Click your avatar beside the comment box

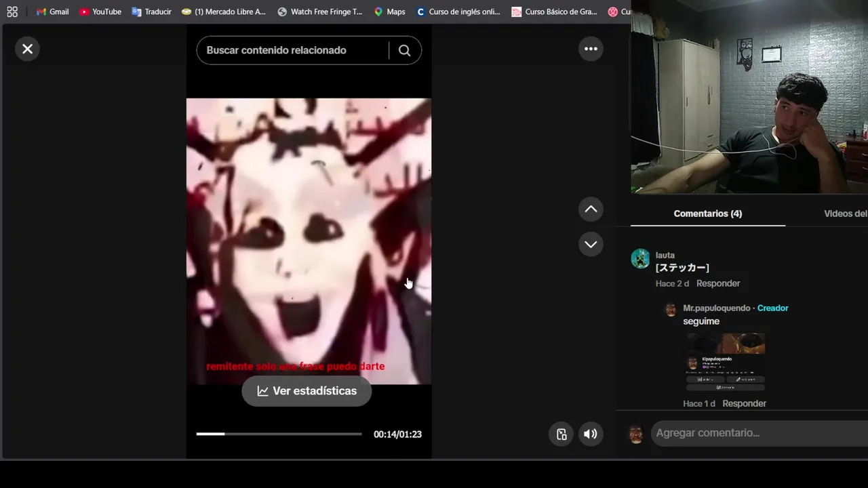pyautogui.click(x=635, y=434)
